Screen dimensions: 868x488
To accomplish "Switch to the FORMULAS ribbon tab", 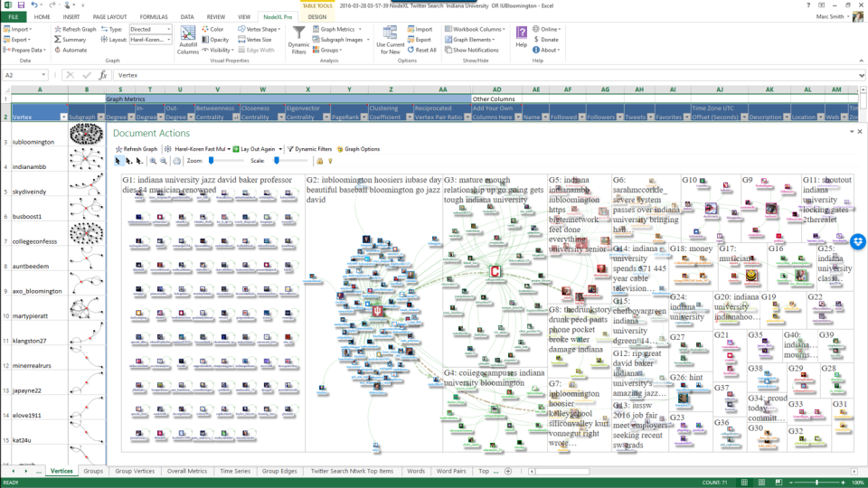I will [x=154, y=17].
